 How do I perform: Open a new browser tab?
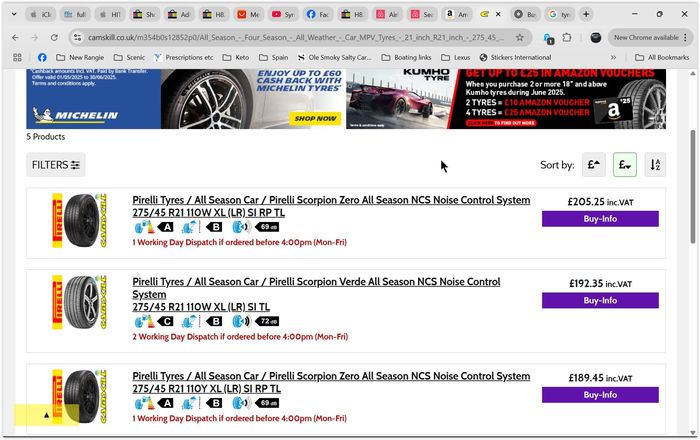pyautogui.click(x=586, y=14)
